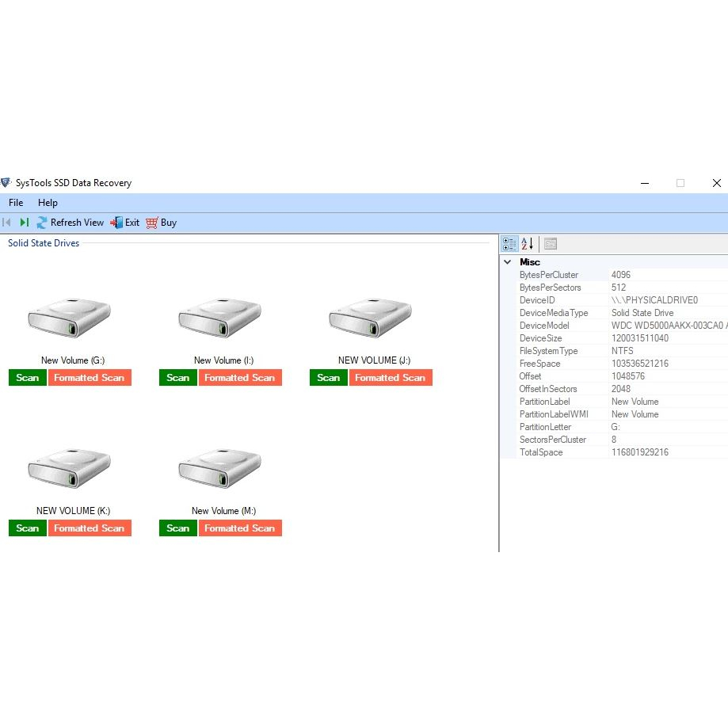Click the NTFS value
The width and height of the screenshot is (728, 728).
[x=622, y=351]
